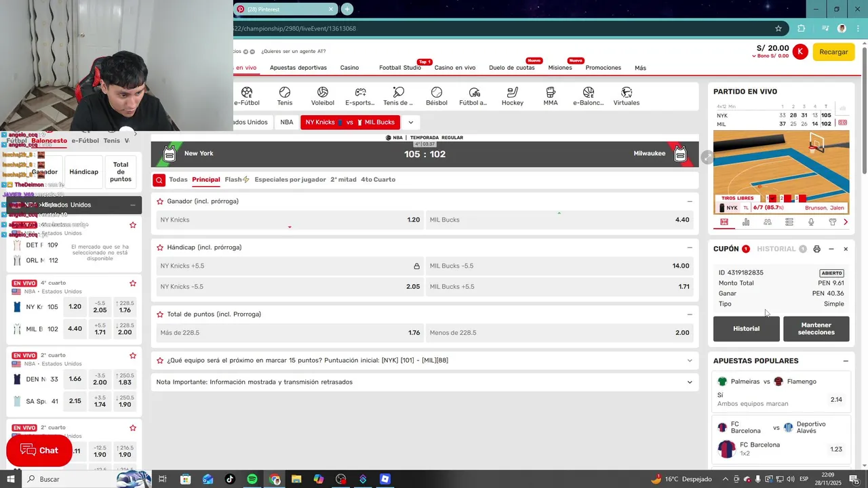Favorite the DEN vs SA Spurs game star
The image size is (868, 488).
click(x=133, y=355)
